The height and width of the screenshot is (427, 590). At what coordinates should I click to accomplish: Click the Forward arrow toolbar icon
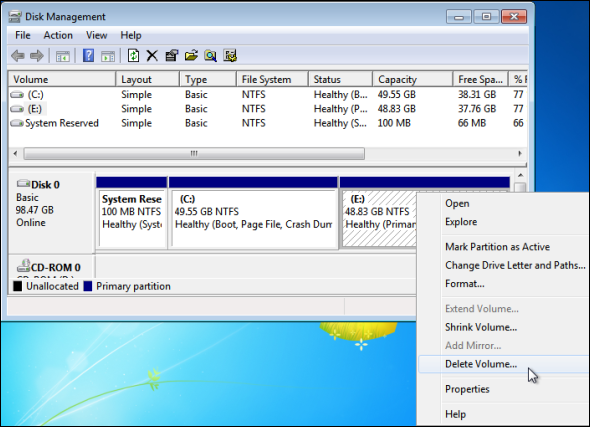pyautogui.click(x=36, y=56)
